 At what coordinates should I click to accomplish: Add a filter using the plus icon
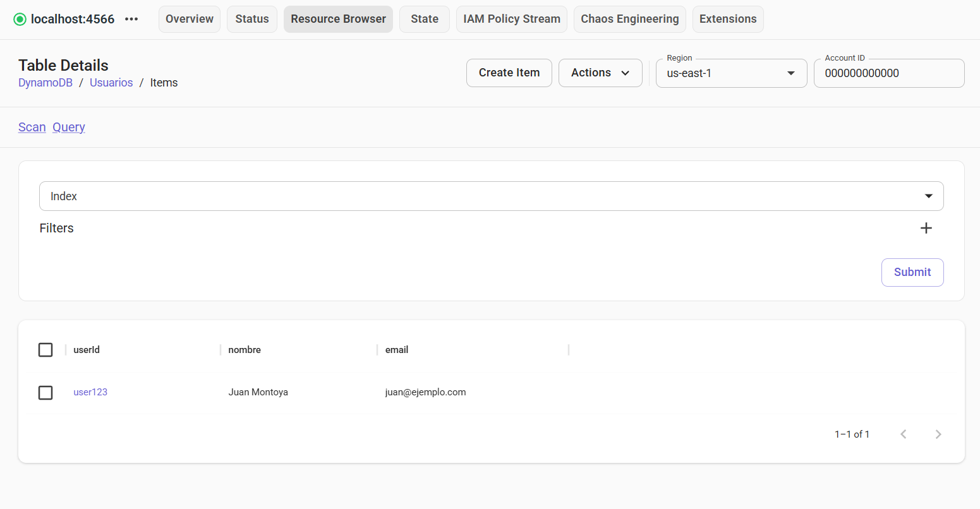point(926,228)
